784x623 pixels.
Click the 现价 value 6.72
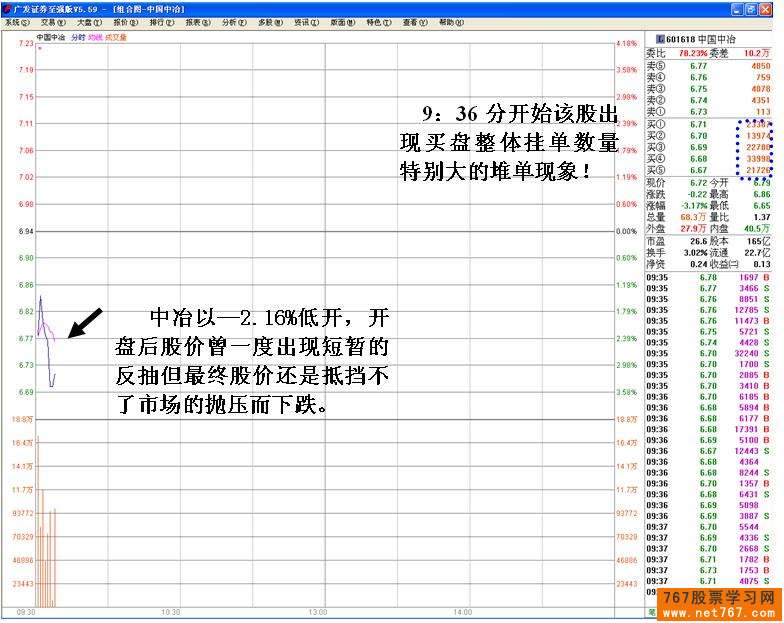point(698,183)
